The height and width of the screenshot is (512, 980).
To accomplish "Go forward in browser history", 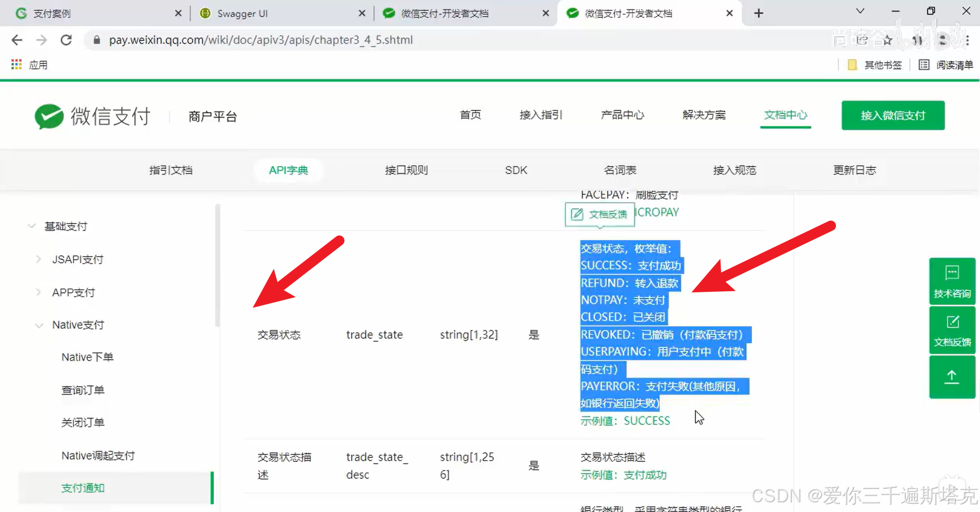I will (x=42, y=40).
